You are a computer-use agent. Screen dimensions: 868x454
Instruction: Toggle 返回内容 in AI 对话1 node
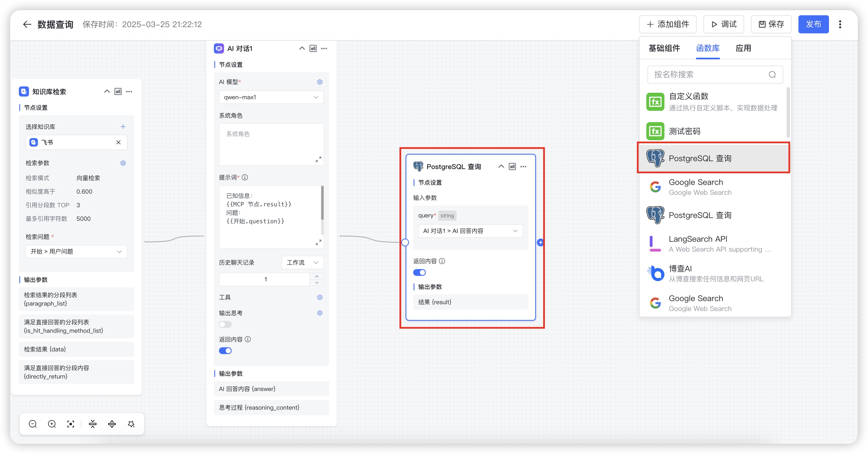point(225,351)
